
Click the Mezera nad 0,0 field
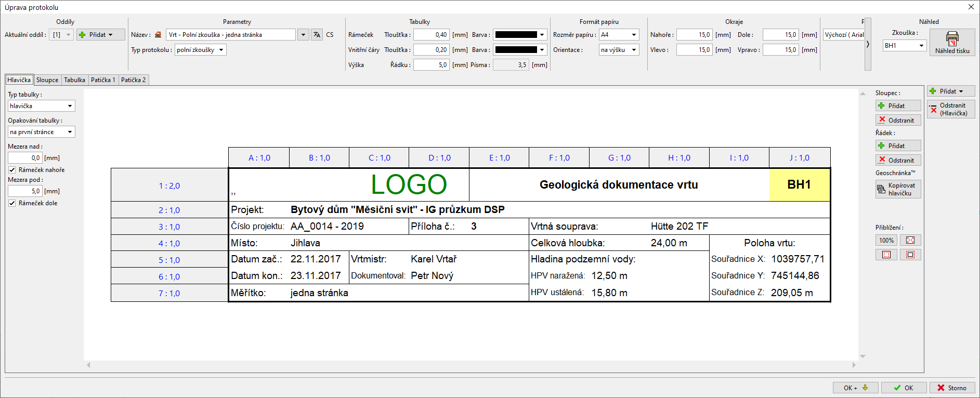25,158
